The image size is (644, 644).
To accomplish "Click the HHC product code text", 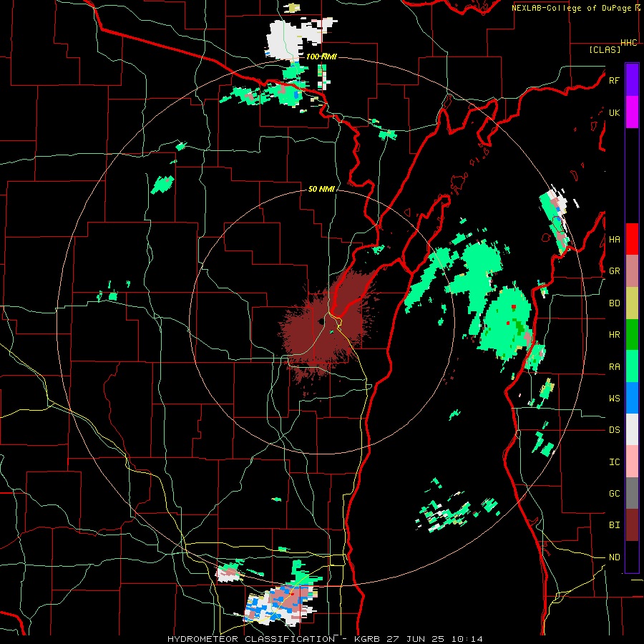I will click(629, 43).
